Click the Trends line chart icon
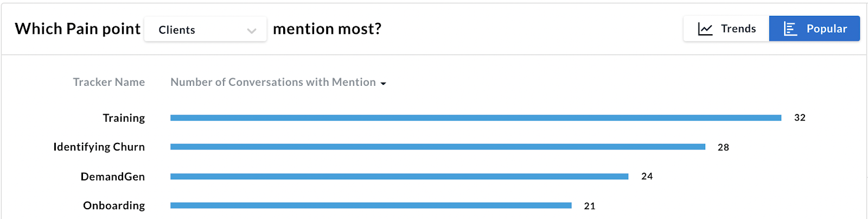The height and width of the screenshot is (219, 868). [705, 29]
